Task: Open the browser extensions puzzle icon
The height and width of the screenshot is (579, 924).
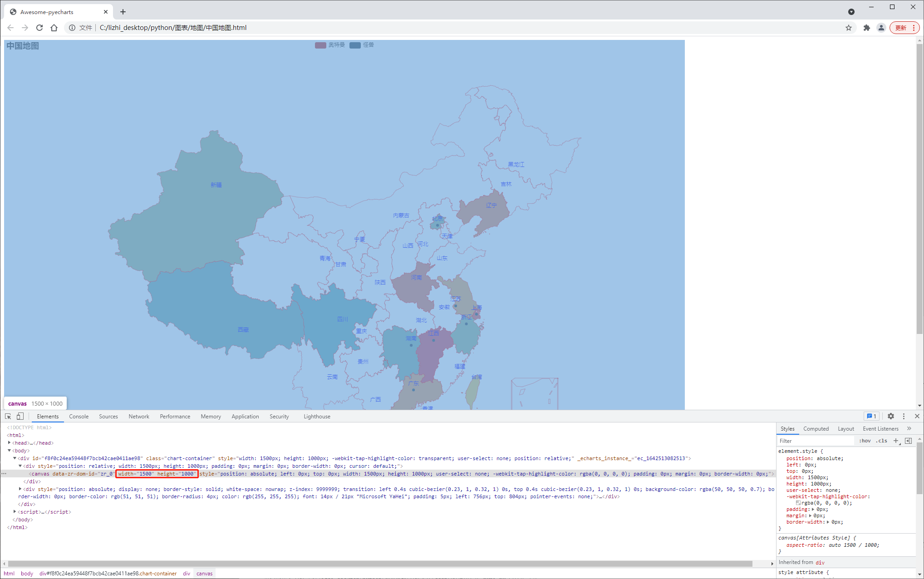Action: (866, 28)
